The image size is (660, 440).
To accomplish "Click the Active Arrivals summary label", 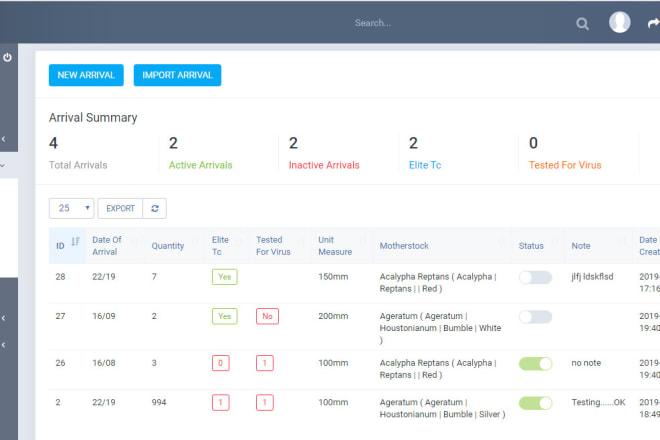I will [200, 165].
